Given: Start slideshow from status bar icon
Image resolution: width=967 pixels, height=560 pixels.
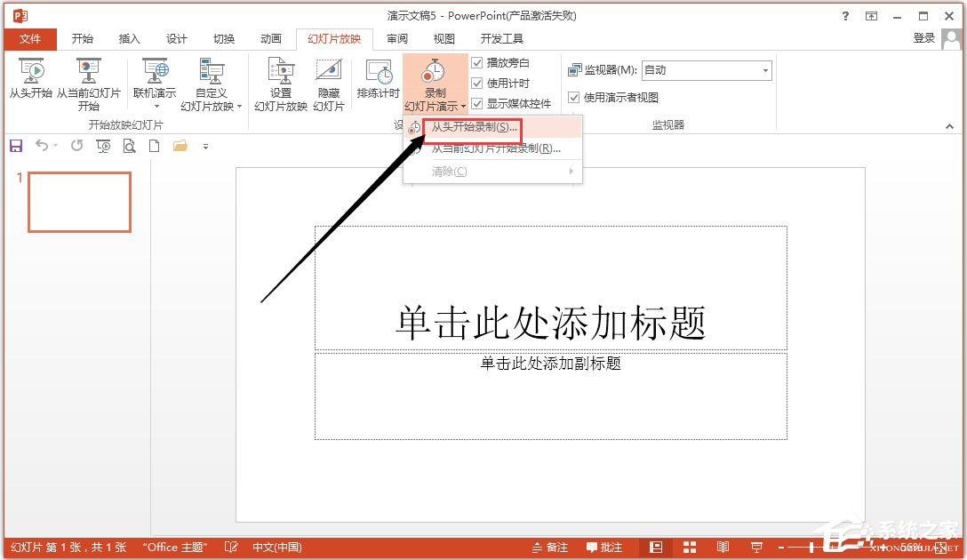Looking at the screenshot, I should coord(756,547).
